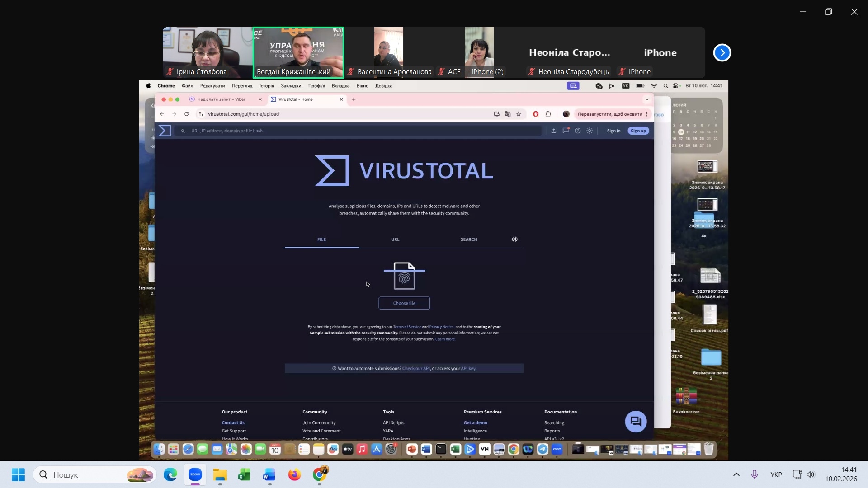Switch to the URL tab
The width and height of the screenshot is (868, 488).
pyautogui.click(x=395, y=239)
